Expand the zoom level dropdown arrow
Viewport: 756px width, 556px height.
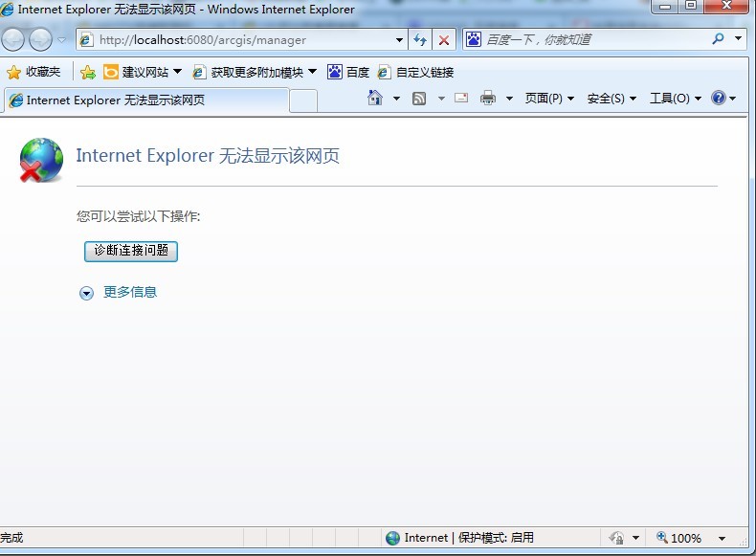tap(722, 538)
